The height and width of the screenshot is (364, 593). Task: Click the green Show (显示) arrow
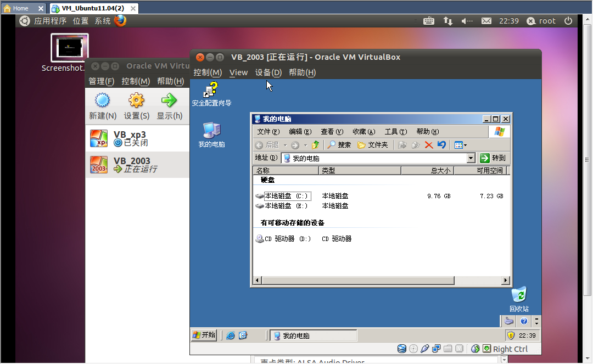(x=169, y=100)
